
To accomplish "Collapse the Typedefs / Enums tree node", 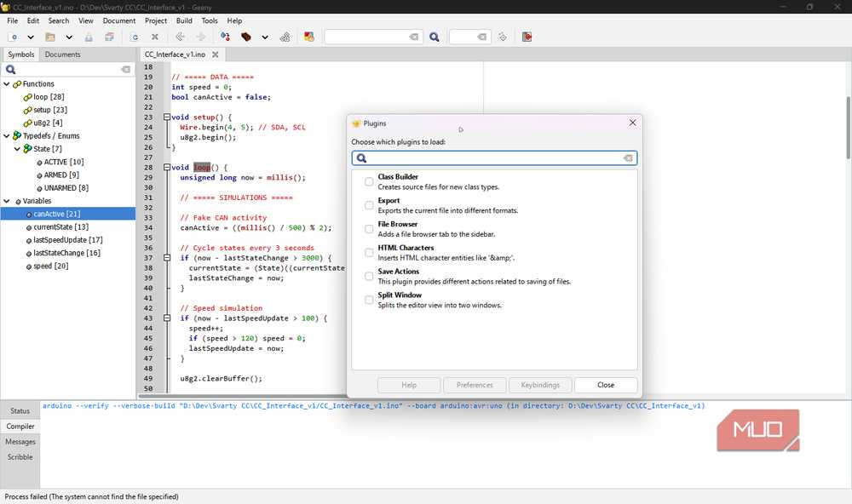I will click(x=7, y=135).
